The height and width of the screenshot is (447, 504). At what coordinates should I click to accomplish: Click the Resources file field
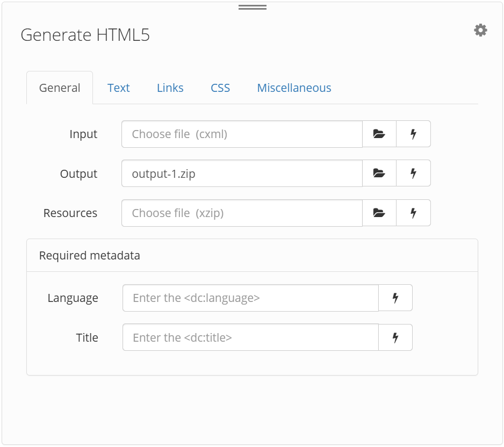pos(242,213)
